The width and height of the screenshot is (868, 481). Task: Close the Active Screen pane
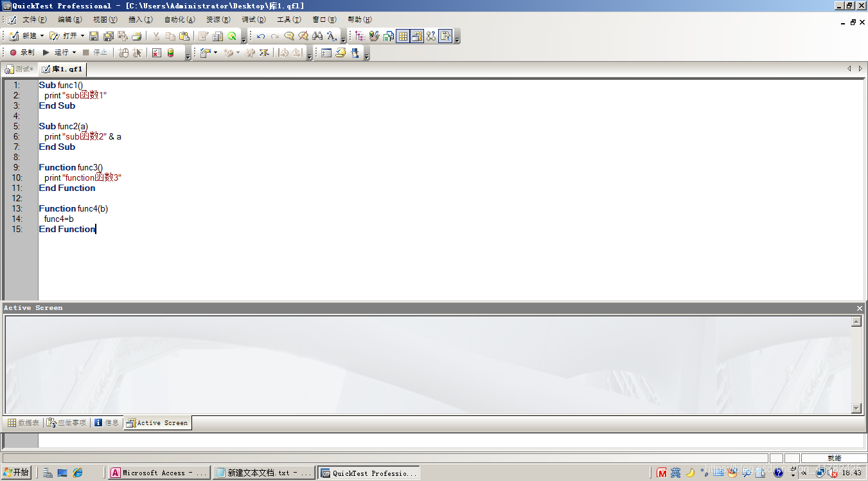coord(860,308)
